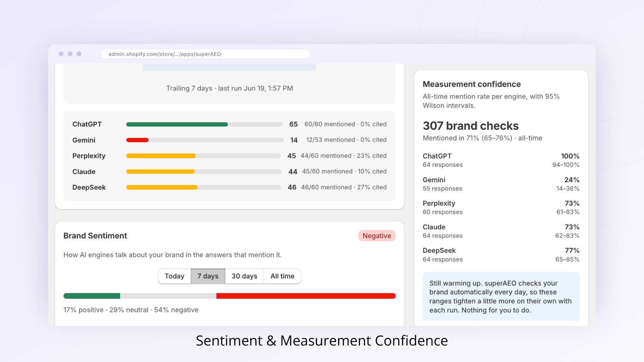Click the "307 brand checks" total
This screenshot has width=644, height=362.
[471, 126]
